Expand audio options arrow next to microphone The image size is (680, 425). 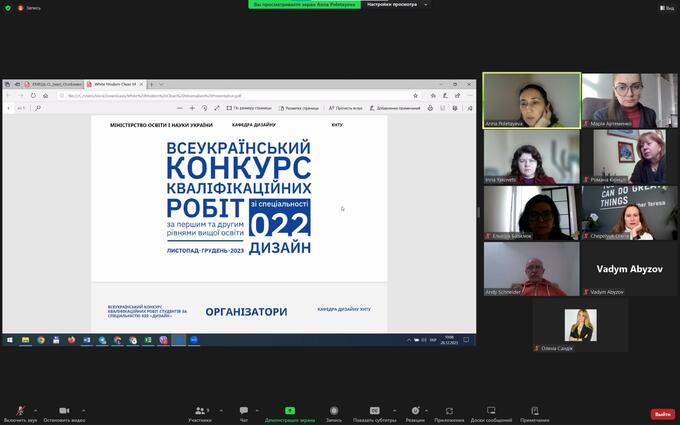[35, 409]
